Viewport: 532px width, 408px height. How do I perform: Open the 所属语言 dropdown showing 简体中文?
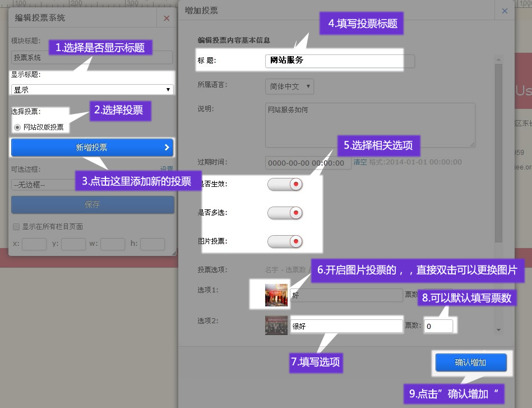289,87
